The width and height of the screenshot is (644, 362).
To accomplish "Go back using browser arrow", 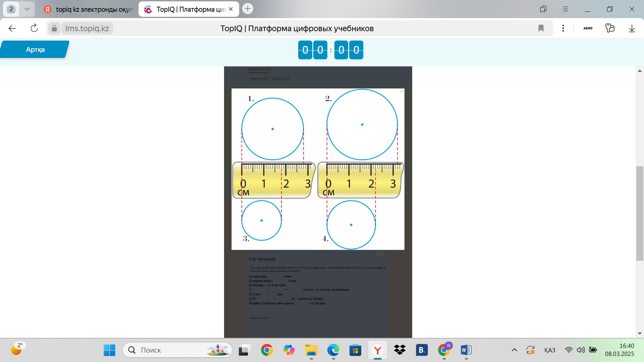I will click(12, 28).
